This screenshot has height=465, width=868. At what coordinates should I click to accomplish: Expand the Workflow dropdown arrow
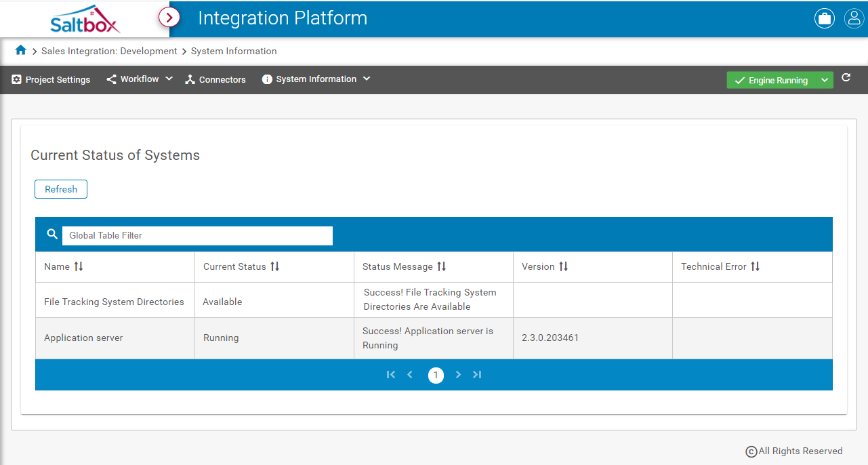[169, 79]
